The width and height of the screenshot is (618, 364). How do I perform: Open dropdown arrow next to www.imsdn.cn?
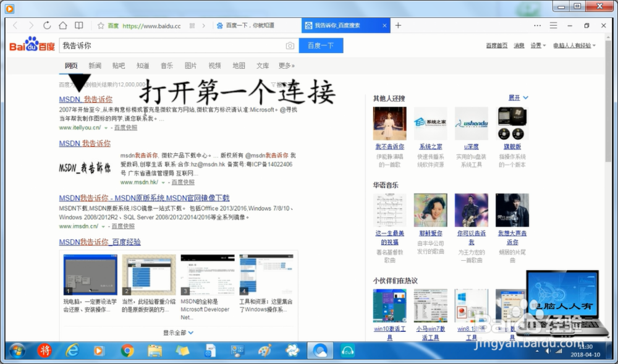103,227
